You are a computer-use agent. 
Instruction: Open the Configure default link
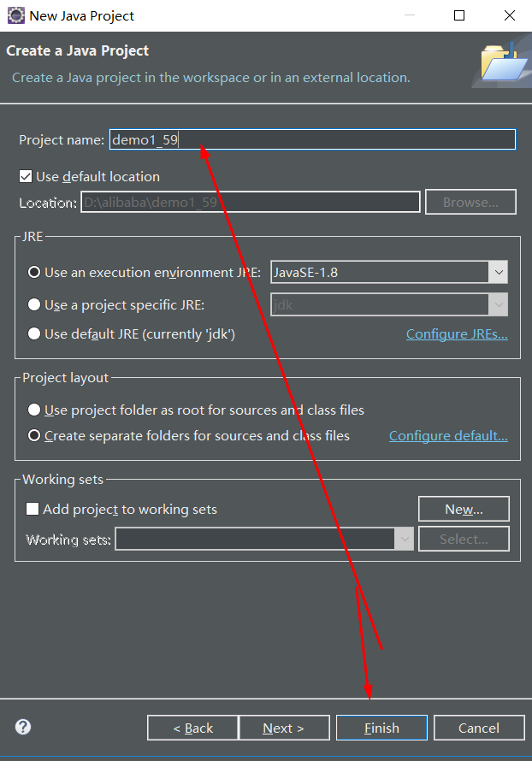(x=448, y=436)
